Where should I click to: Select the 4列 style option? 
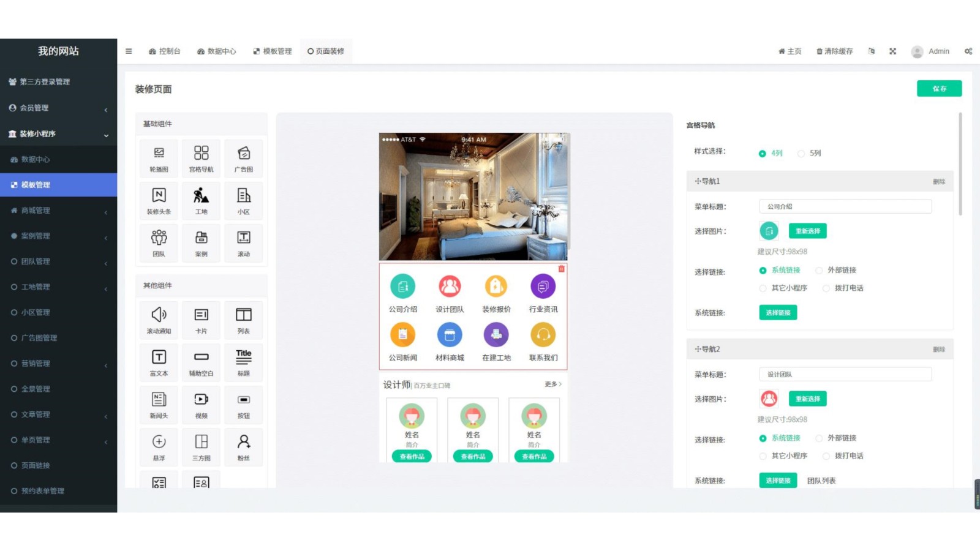[x=771, y=154]
